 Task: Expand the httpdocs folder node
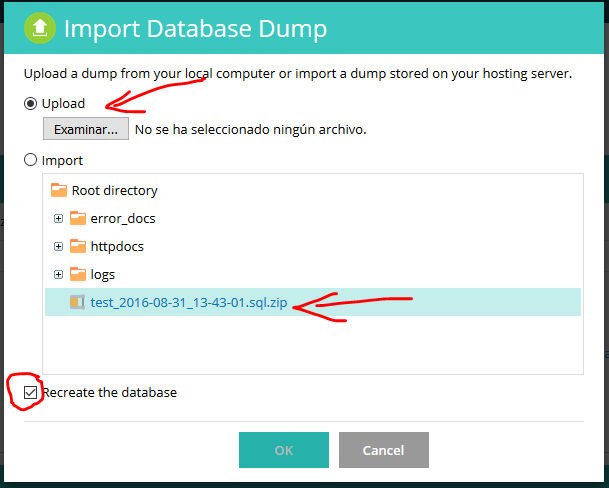[x=59, y=246]
